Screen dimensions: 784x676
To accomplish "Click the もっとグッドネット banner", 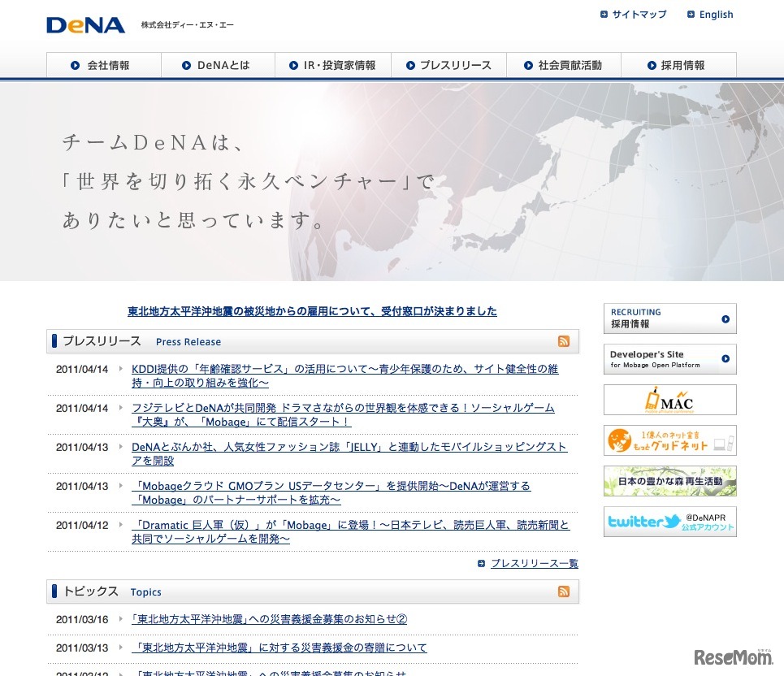I will click(x=669, y=440).
